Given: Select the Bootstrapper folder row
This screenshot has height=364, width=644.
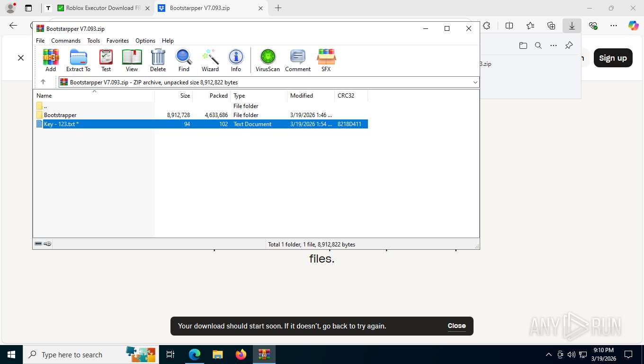Looking at the screenshot, I should (201, 115).
